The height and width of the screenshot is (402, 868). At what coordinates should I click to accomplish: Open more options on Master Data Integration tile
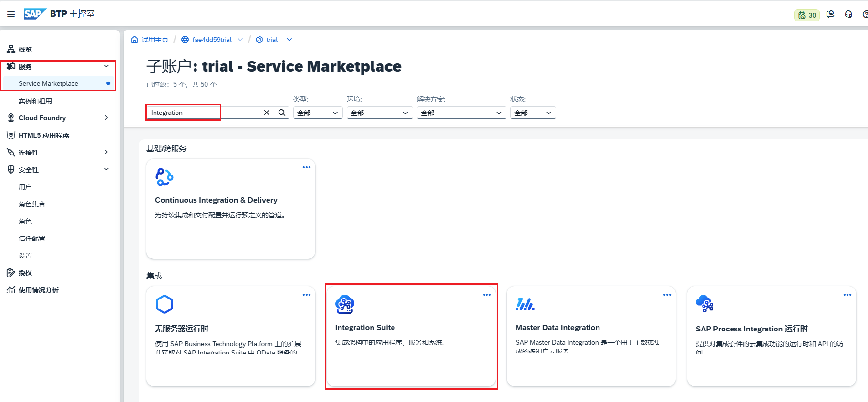667,295
